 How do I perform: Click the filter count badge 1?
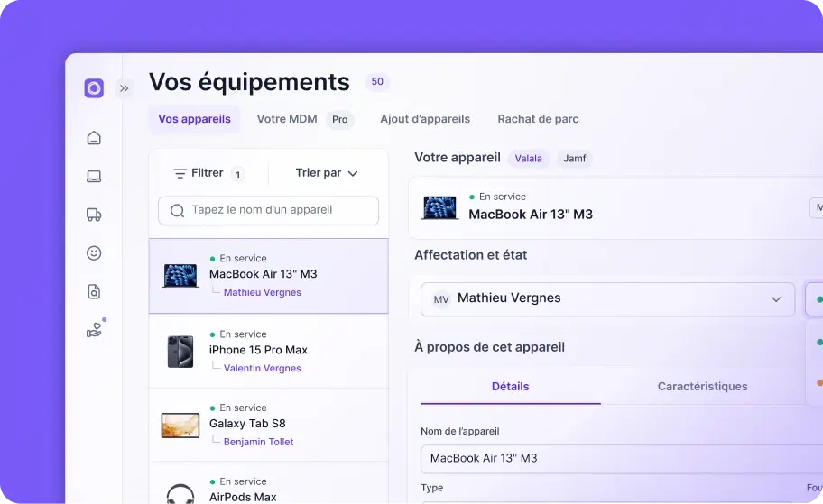[237, 174]
